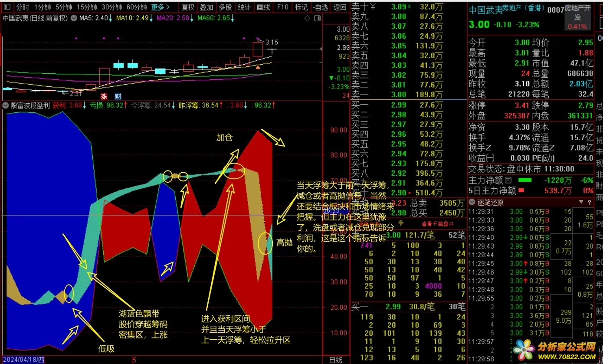This screenshot has height=364, width=603.
Task: Click the MA60: 2.65 indicator value
Action: (214, 18)
